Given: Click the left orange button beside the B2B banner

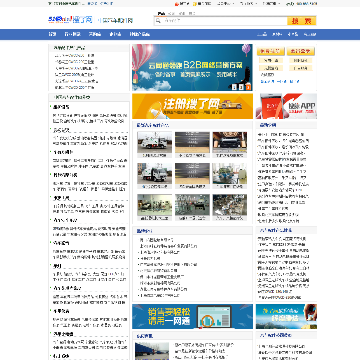Looking at the screenshot, I should pos(270,51).
